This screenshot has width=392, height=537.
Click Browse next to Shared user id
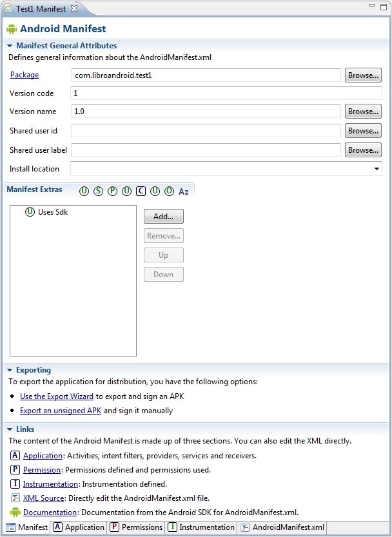(x=363, y=130)
